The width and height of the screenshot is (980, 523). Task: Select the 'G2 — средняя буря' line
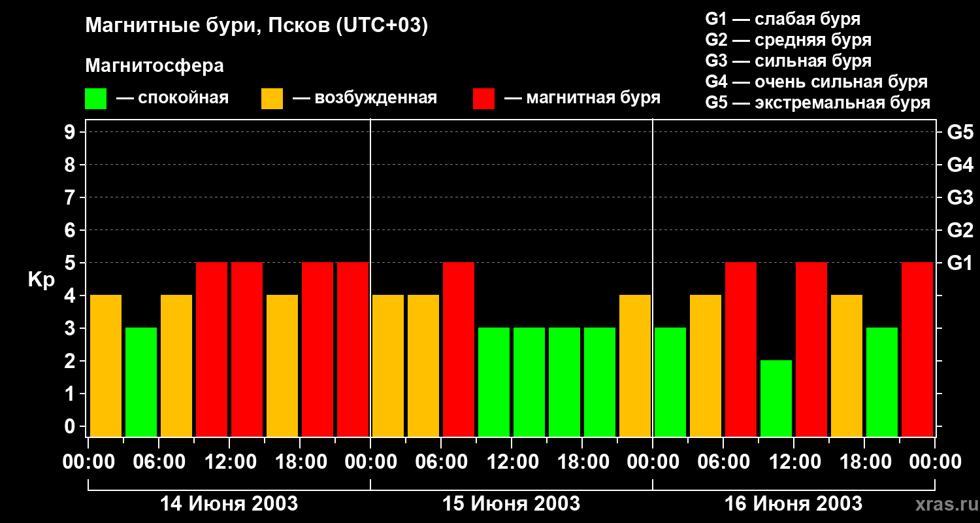click(x=789, y=40)
